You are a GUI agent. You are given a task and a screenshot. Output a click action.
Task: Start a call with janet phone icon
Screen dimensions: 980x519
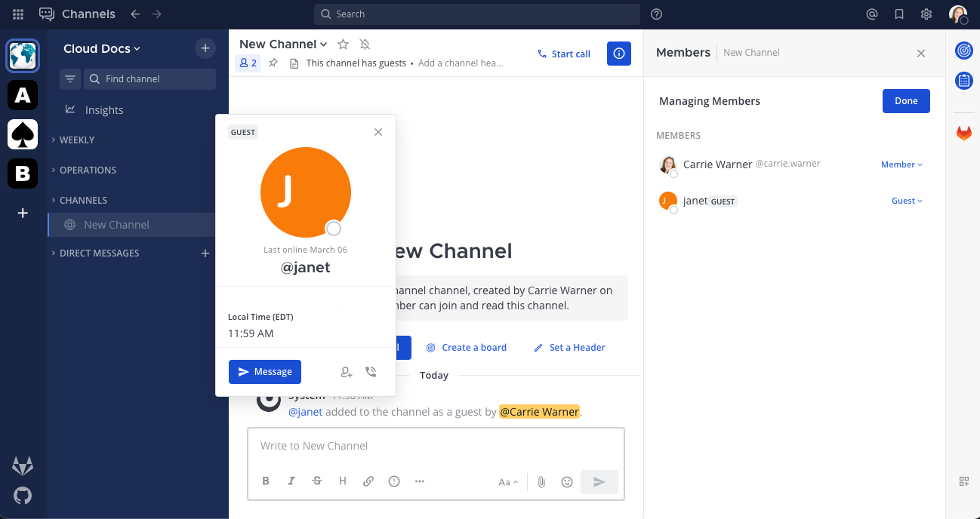coord(370,372)
